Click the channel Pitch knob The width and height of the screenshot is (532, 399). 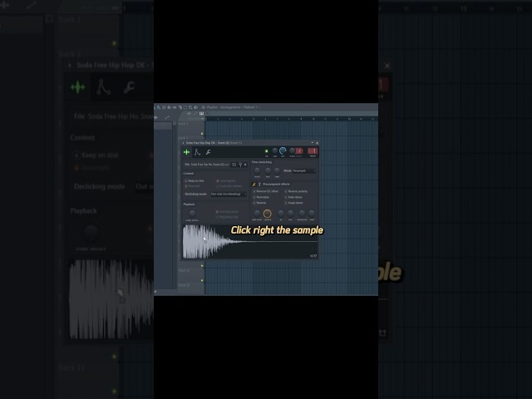pyautogui.click(x=292, y=151)
